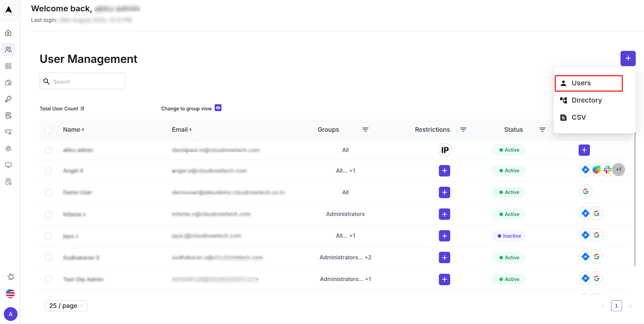644x324 pixels.
Task: Open the Groups column filter
Action: point(365,129)
